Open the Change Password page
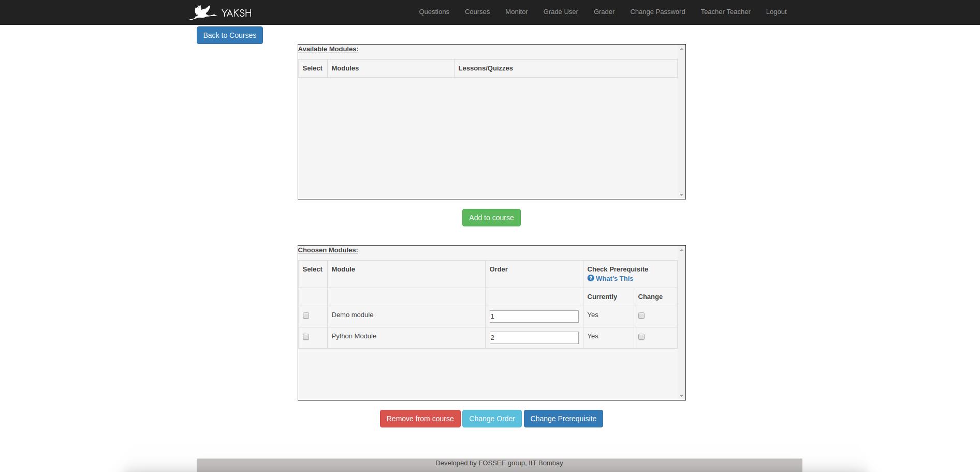980x472 pixels. [657, 12]
